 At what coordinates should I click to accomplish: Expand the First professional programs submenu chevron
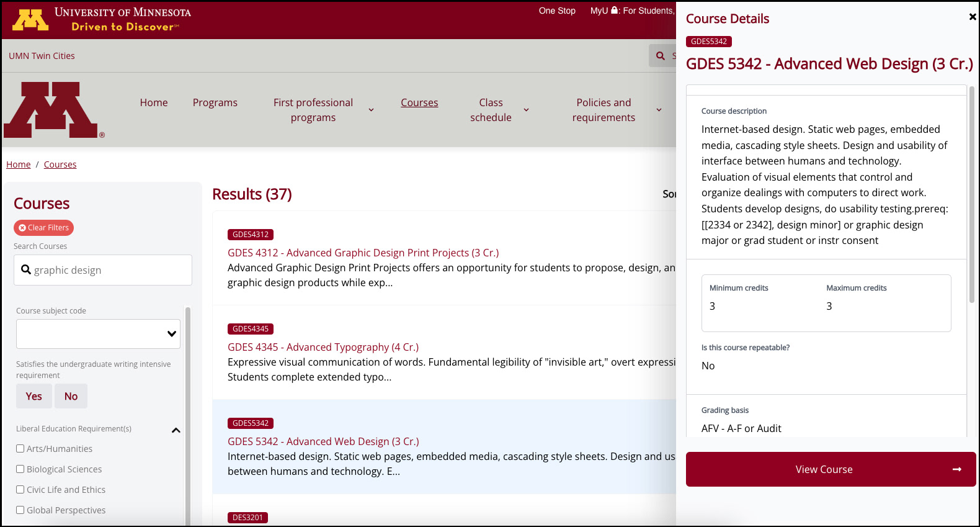point(372,110)
